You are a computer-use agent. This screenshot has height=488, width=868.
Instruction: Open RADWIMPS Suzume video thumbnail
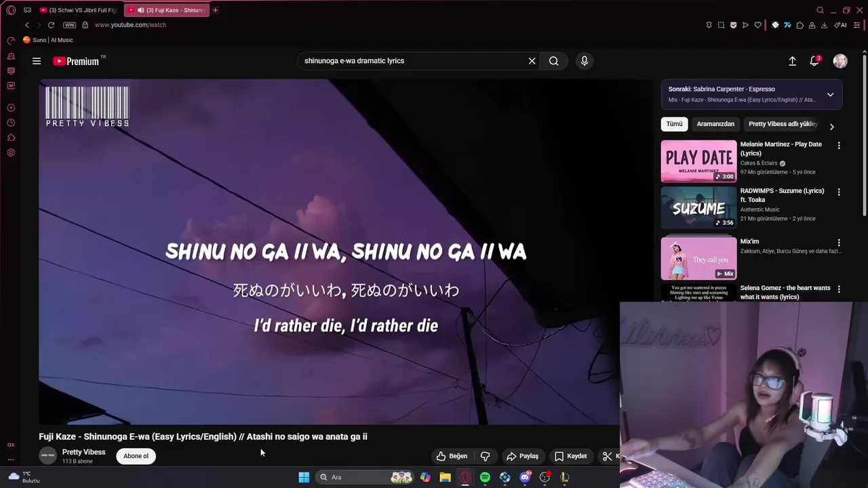point(698,208)
